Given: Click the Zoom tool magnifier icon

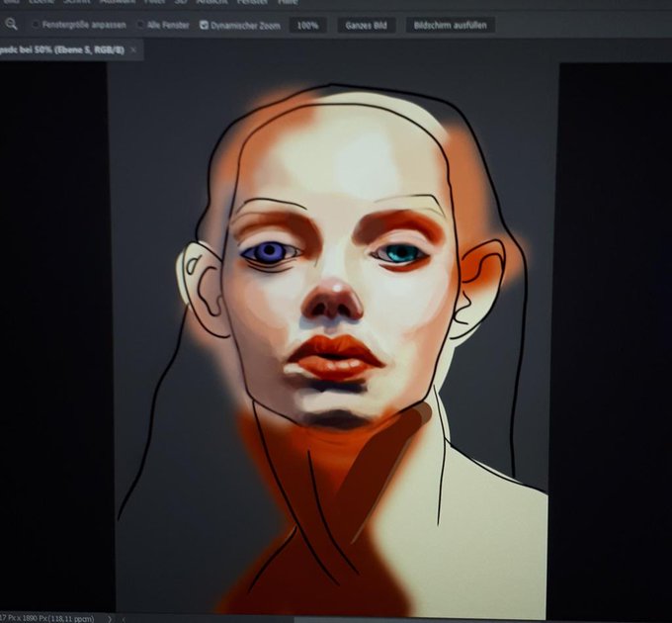Looking at the screenshot, I should (11, 25).
